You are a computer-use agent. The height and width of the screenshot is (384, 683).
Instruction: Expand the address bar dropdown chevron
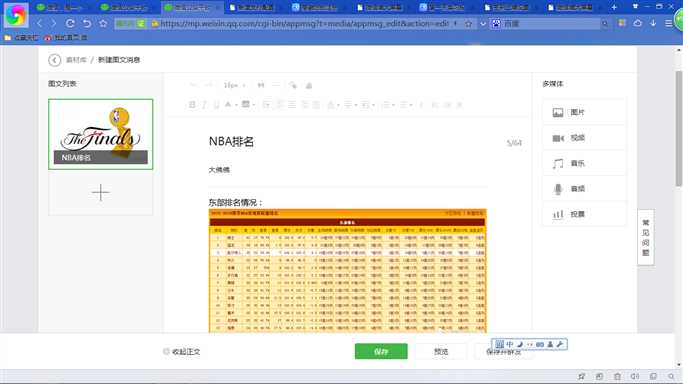[x=483, y=24]
